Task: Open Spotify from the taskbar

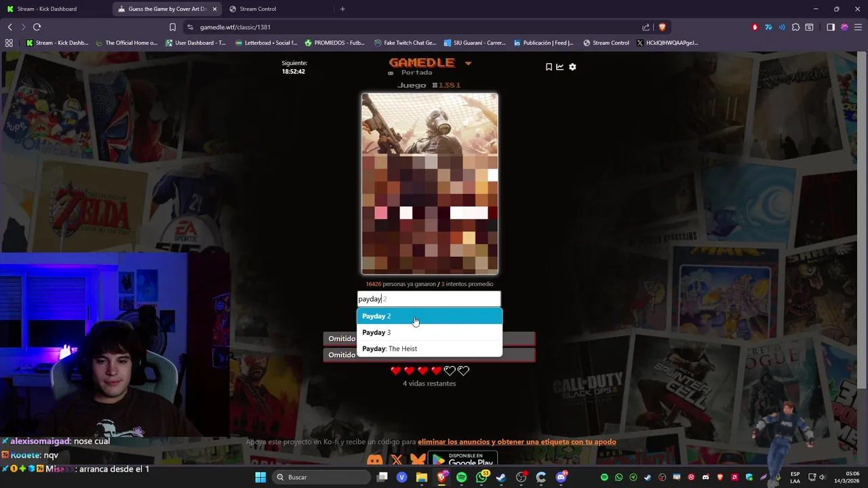Action: [x=462, y=477]
